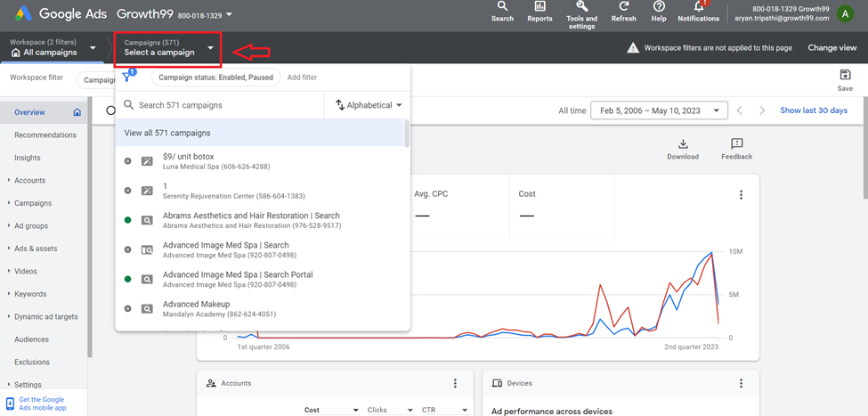Open the scorecard three-dot menu
868x416 pixels.
click(741, 195)
